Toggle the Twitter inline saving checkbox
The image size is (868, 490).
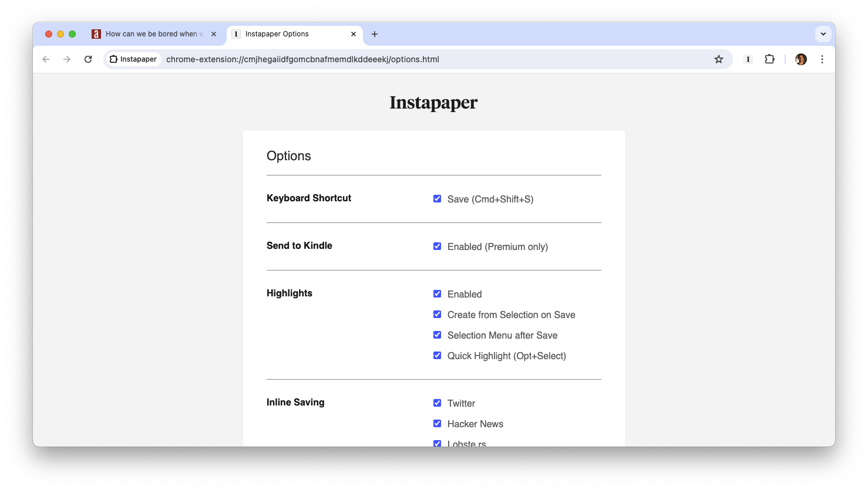pyautogui.click(x=437, y=403)
